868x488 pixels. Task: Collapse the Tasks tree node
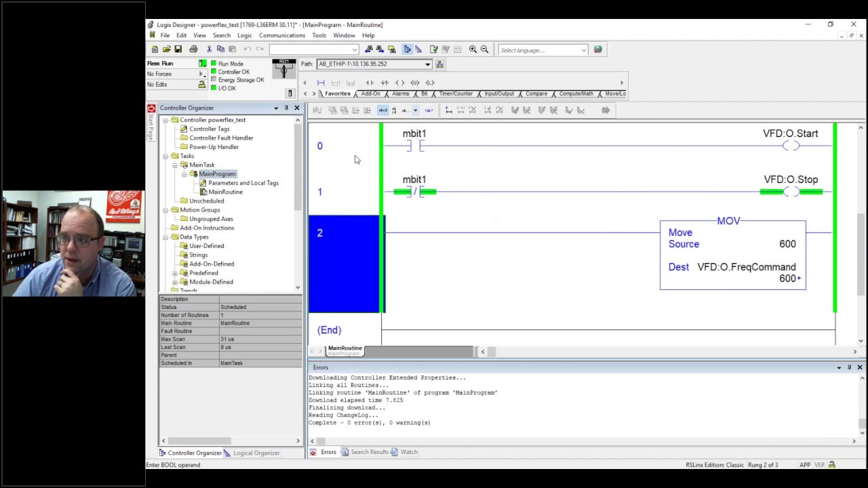165,156
